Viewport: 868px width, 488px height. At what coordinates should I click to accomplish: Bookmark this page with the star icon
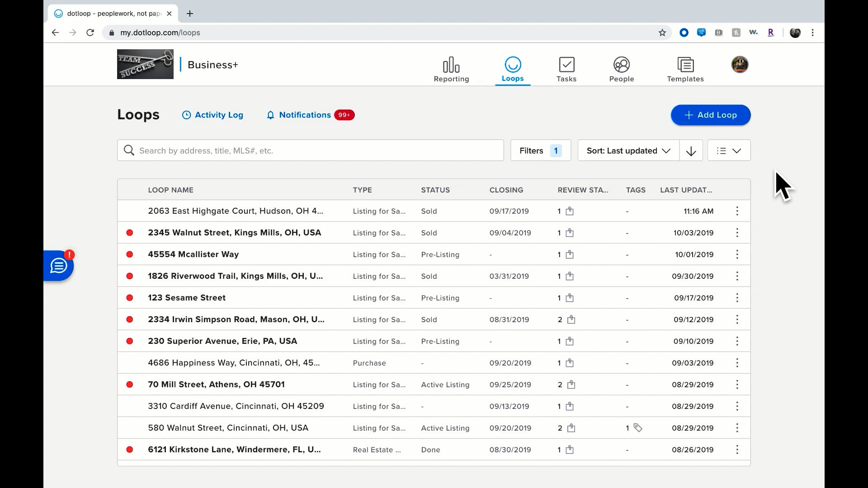pos(662,33)
